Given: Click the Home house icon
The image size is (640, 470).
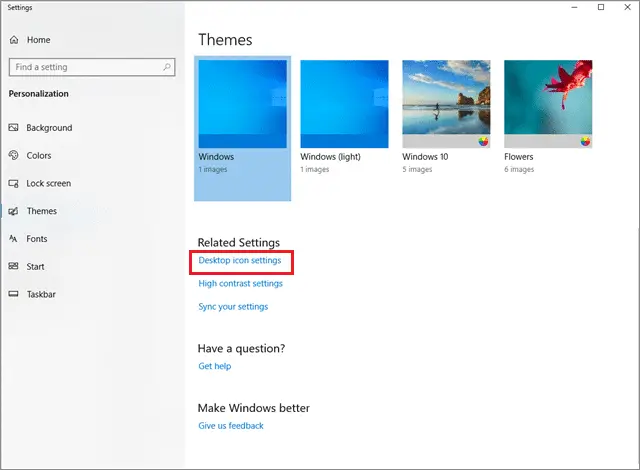Looking at the screenshot, I should coord(14,40).
